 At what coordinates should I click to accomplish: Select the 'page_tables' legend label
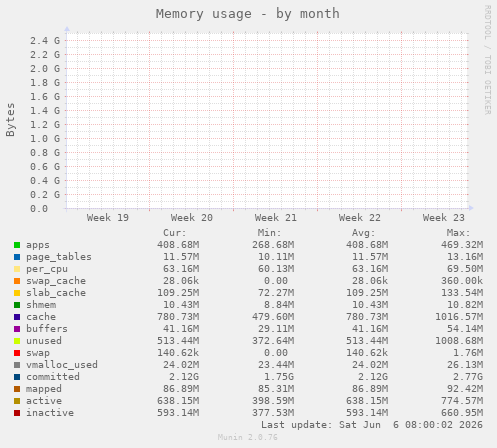(x=59, y=257)
